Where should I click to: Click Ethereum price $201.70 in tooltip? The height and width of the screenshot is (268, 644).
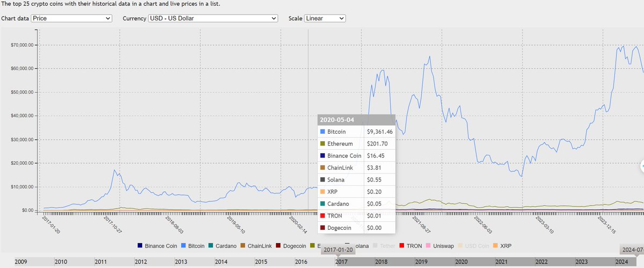377,143
